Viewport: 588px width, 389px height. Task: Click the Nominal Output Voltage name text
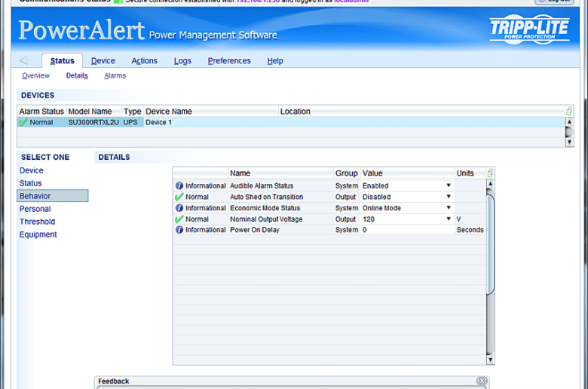[x=266, y=219]
